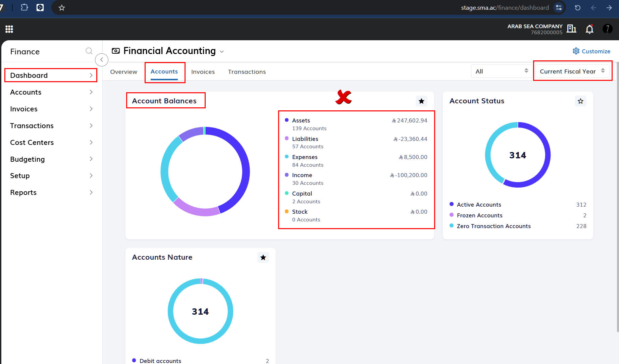
Task: Collapse the sidebar with arrow button
Action: pyautogui.click(x=102, y=60)
